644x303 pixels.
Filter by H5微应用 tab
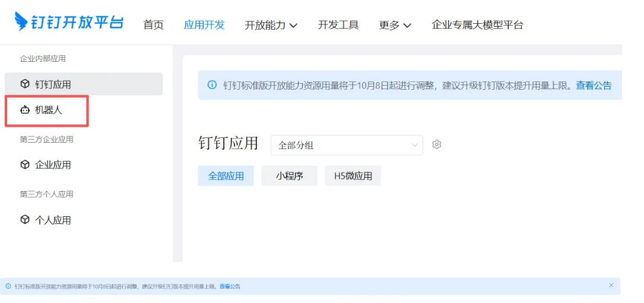pyautogui.click(x=353, y=176)
